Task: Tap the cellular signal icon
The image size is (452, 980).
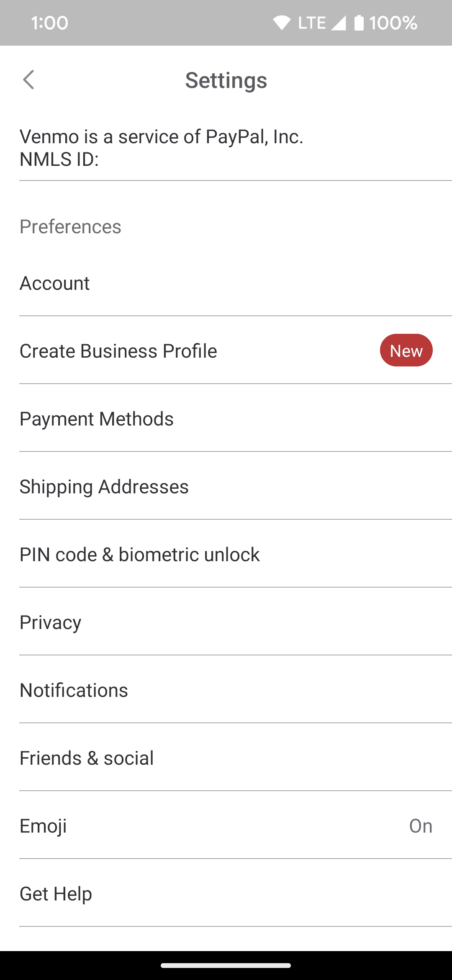Action: [x=338, y=23]
